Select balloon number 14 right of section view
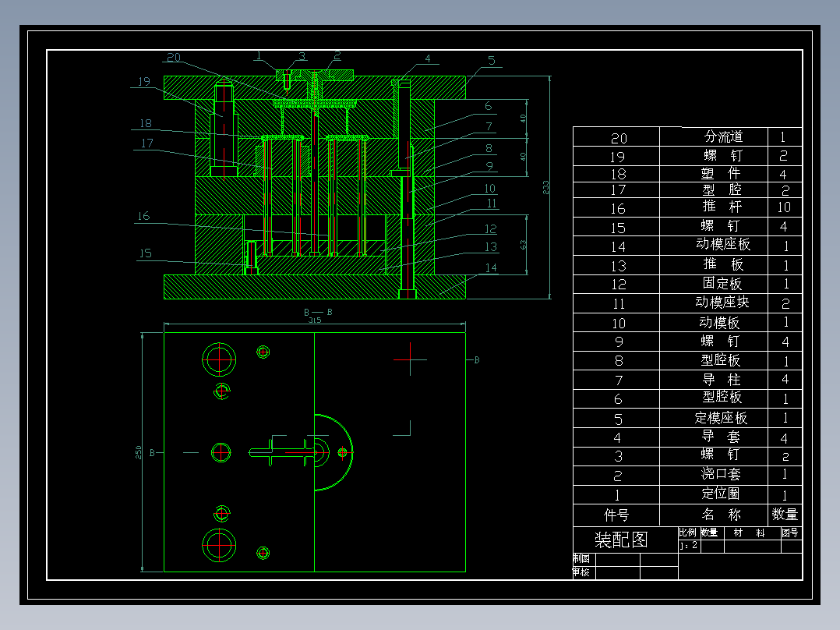The image size is (840, 630). tap(491, 267)
